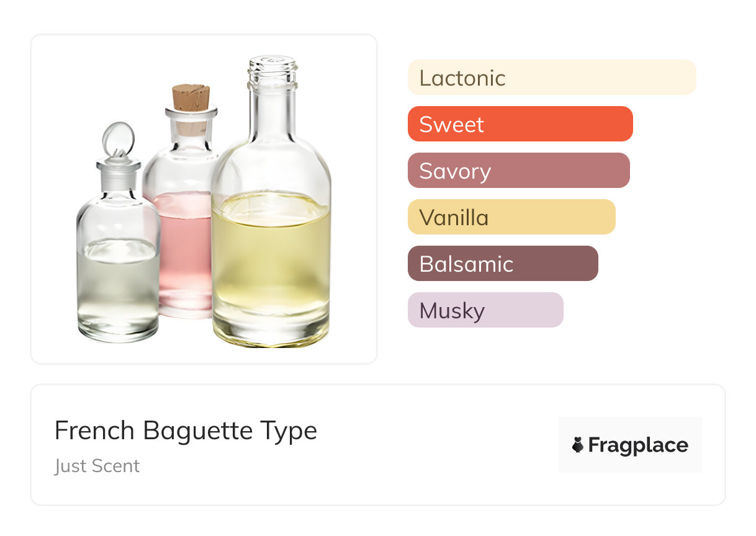This screenshot has height=536, width=756.
Task: Click the orange Sweet accord bar
Action: point(520,124)
